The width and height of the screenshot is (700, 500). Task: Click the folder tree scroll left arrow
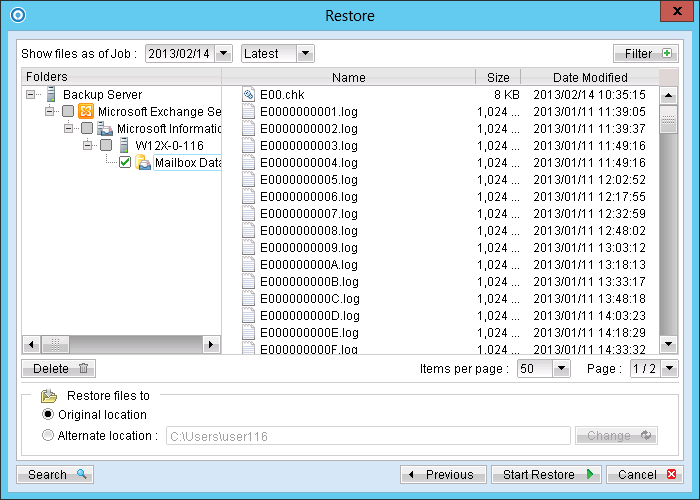click(31, 344)
